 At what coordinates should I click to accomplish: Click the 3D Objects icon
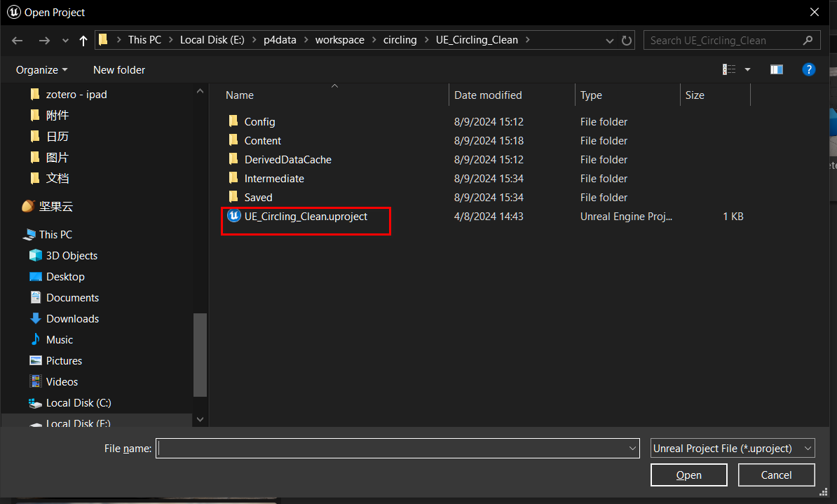(x=35, y=255)
